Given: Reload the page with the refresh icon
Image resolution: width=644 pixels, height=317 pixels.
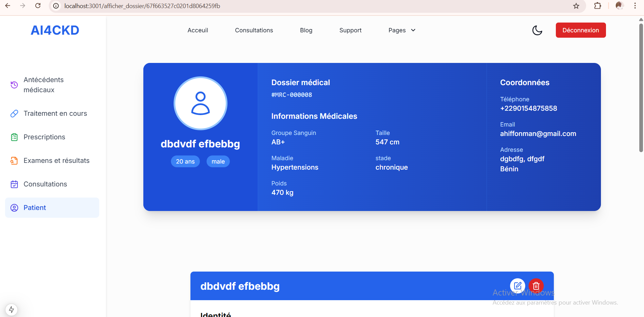Looking at the screenshot, I should pos(38,6).
